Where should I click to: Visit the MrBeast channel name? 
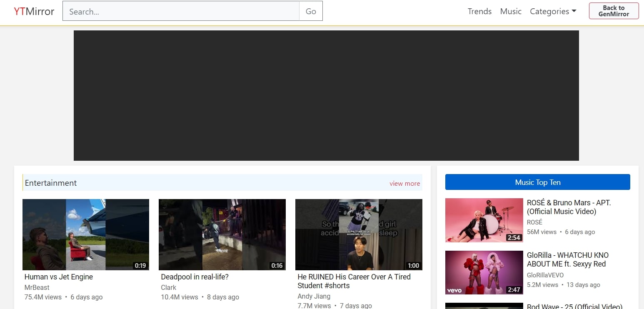[37, 287]
